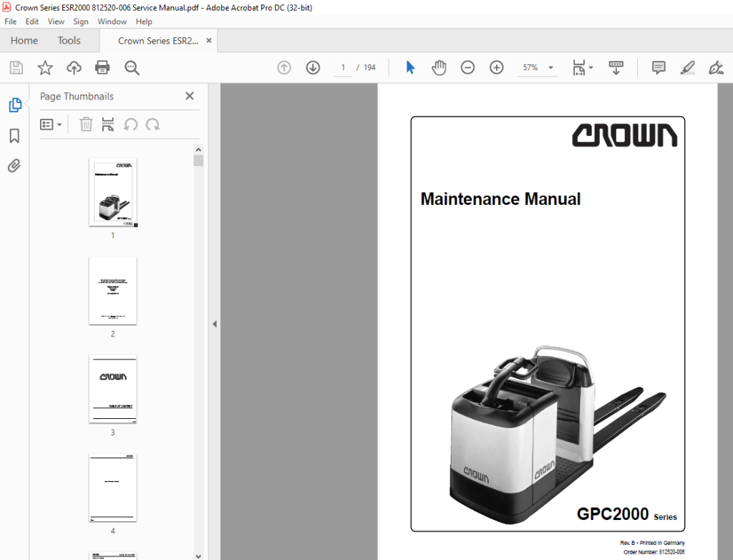Click the scrolling mode icon
The image size is (733, 560).
[x=616, y=68]
